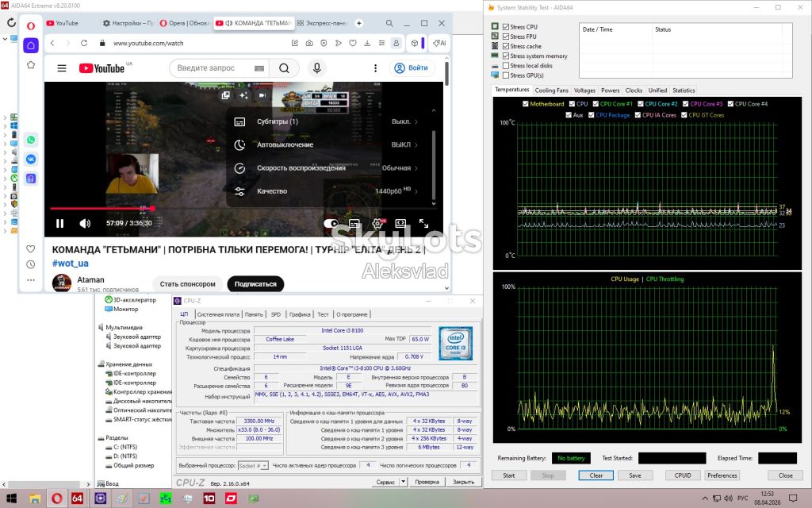Screen dimensions: 812x508
Task: Uncheck Motherboard temperature graph checkbox
Action: pos(526,104)
